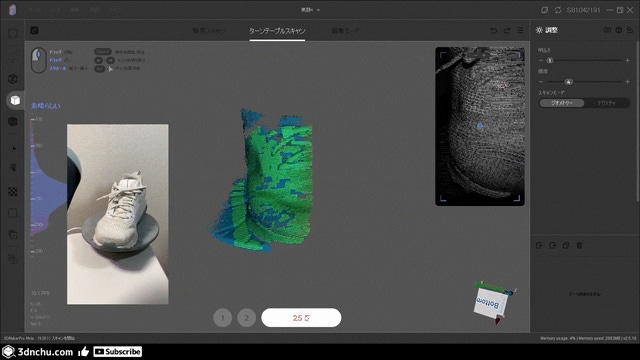Click the redo arrow icon
The width and height of the screenshot is (640, 360).
pos(507,31)
